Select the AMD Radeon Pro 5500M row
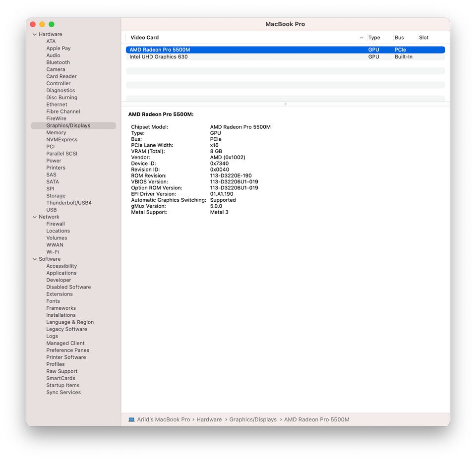Screen dimensions: 476x461 pyautogui.click(x=286, y=50)
